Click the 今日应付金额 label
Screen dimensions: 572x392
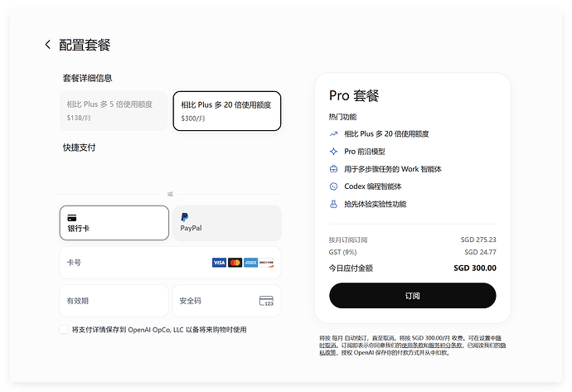pos(351,268)
